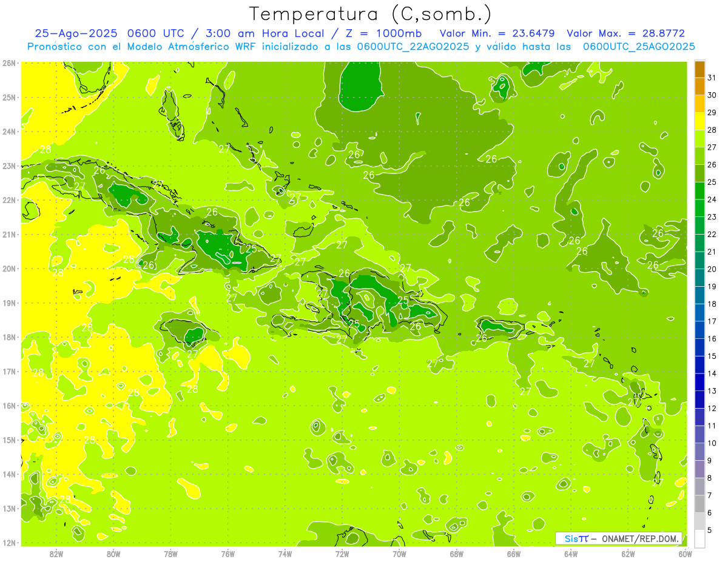Click the '31' colorbar label
Screen dimensions: 728x562
click(712, 78)
